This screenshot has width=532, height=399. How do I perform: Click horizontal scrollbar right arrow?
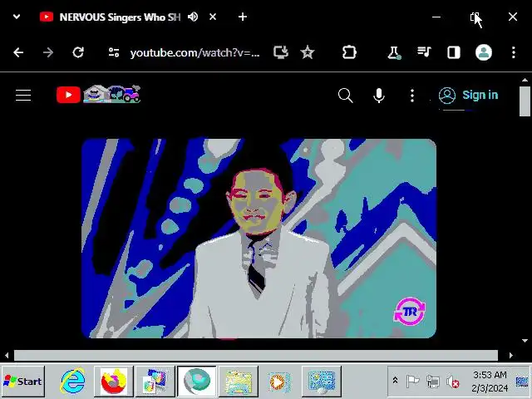coord(511,356)
